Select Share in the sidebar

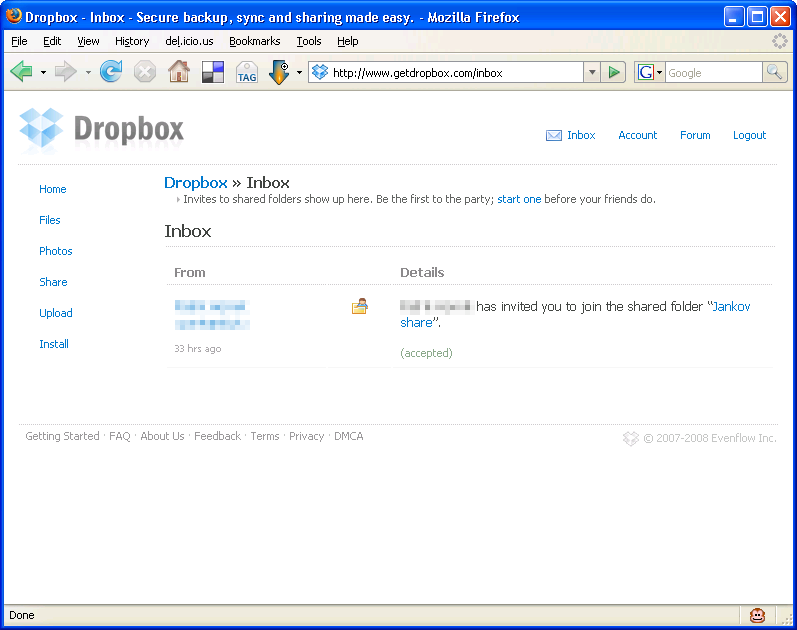tap(53, 282)
